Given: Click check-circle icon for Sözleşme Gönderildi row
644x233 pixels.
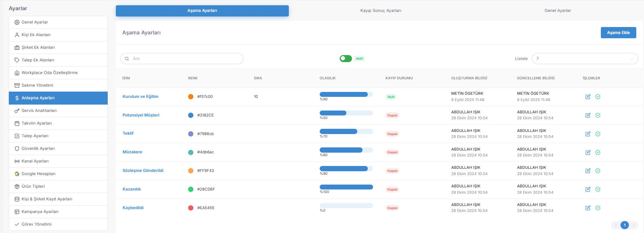Looking at the screenshot, I should click(598, 171).
